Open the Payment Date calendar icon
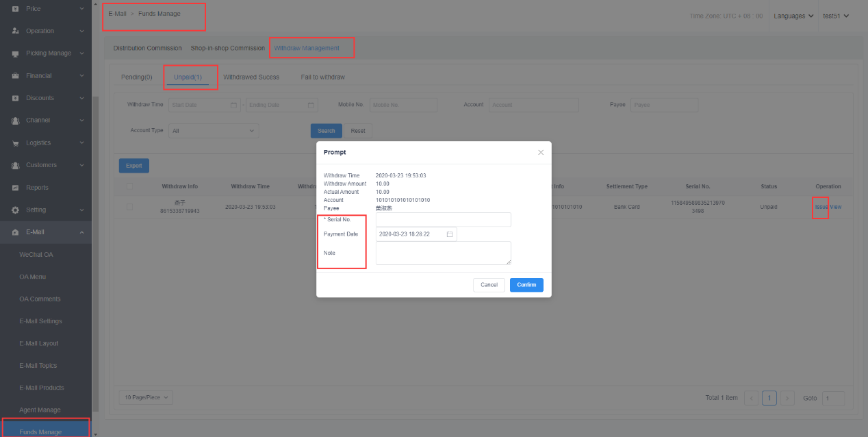This screenshot has height=437, width=868. [450, 234]
